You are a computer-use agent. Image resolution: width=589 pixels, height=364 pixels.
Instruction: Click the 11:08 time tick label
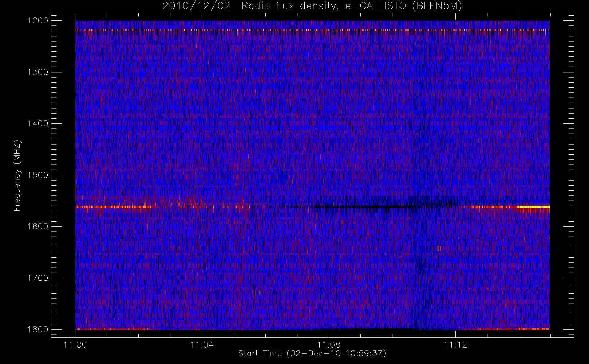click(x=329, y=345)
